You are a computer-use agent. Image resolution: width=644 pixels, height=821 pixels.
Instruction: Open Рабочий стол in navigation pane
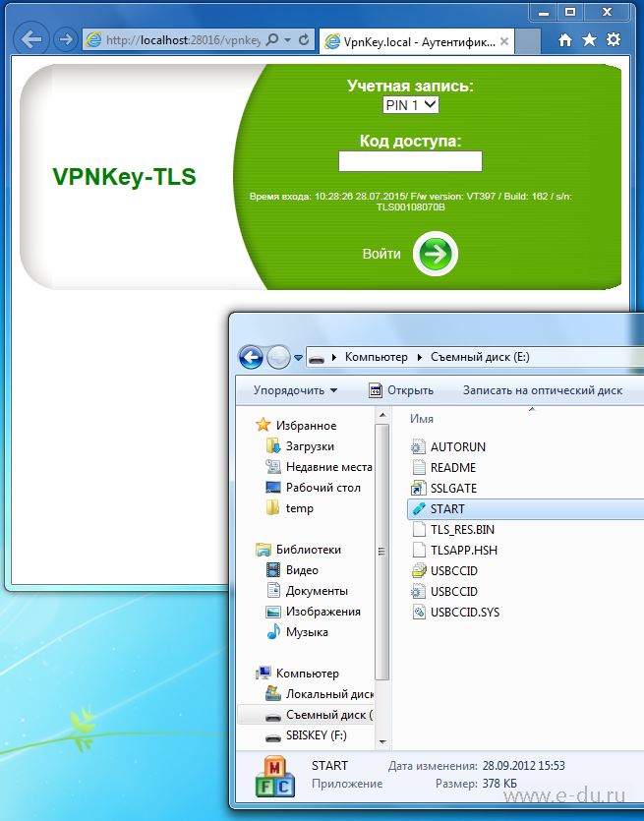(323, 488)
